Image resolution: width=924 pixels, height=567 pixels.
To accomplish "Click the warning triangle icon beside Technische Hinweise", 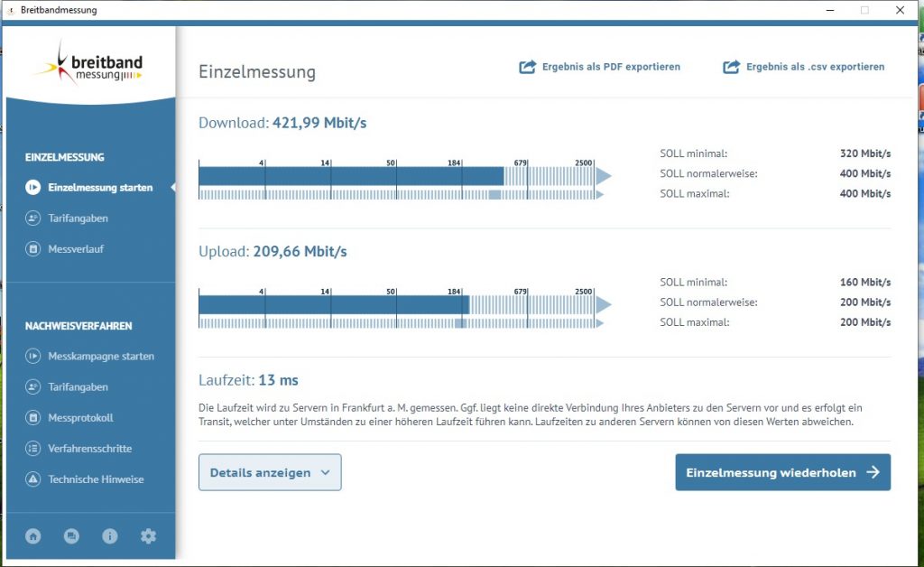I will [x=33, y=479].
